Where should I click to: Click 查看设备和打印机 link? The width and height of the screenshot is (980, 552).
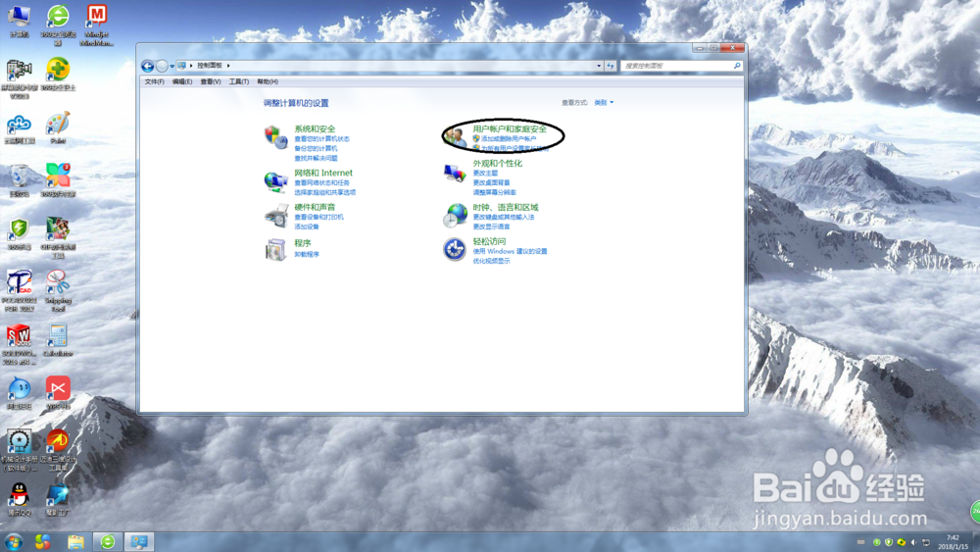318,217
